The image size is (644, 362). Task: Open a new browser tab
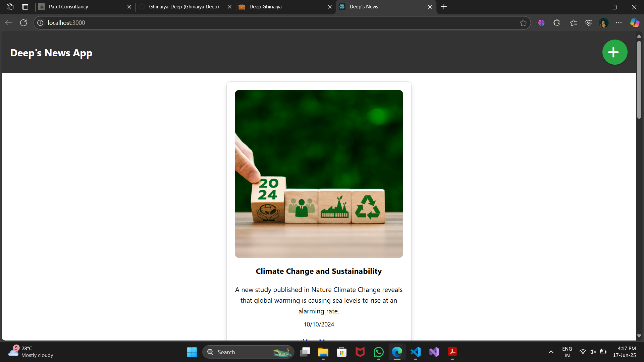(444, 7)
